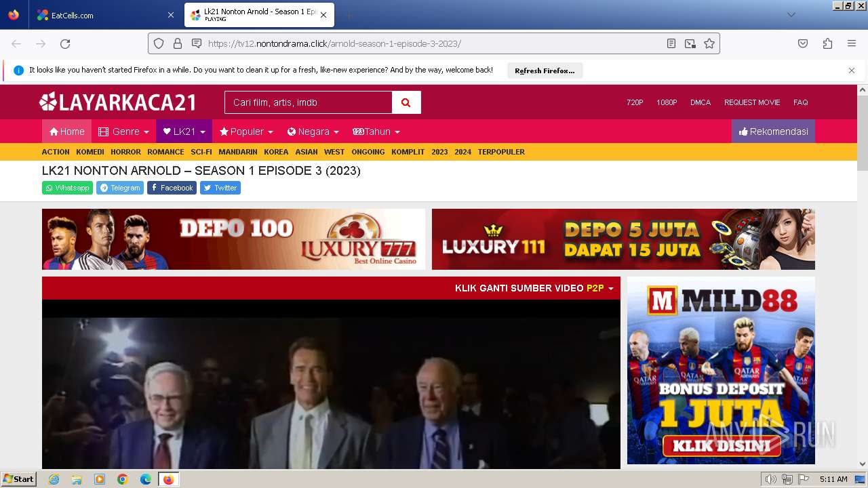Click the search field Cari film, artis, imdb
Image resolution: width=868 pixels, height=488 pixels.
click(309, 102)
